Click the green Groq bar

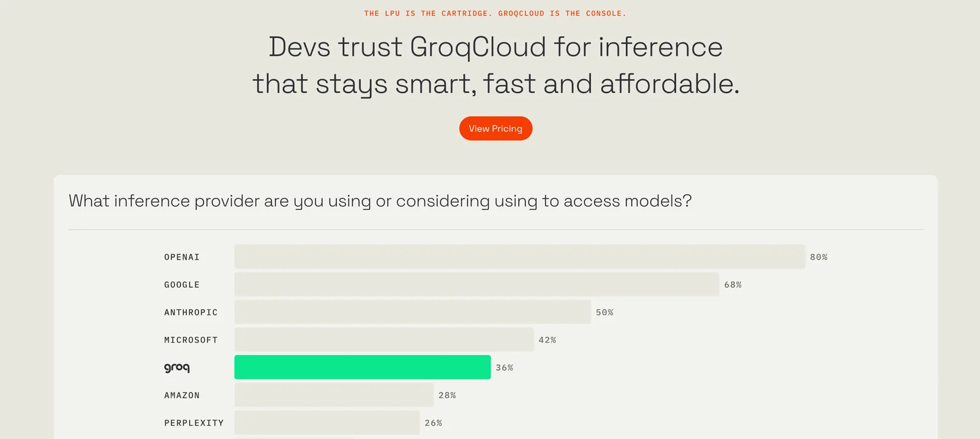(362, 367)
